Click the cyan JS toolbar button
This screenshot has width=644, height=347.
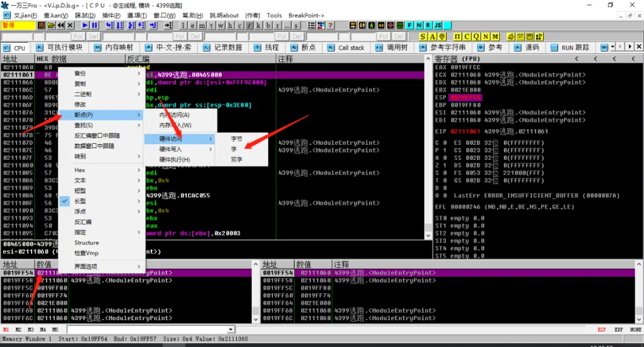click(438, 26)
